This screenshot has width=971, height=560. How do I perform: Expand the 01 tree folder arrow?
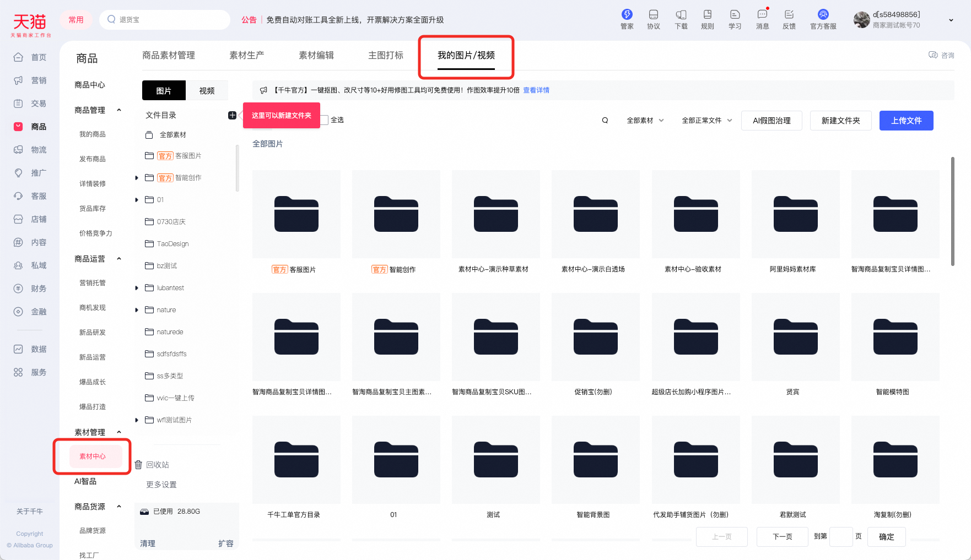tap(137, 200)
